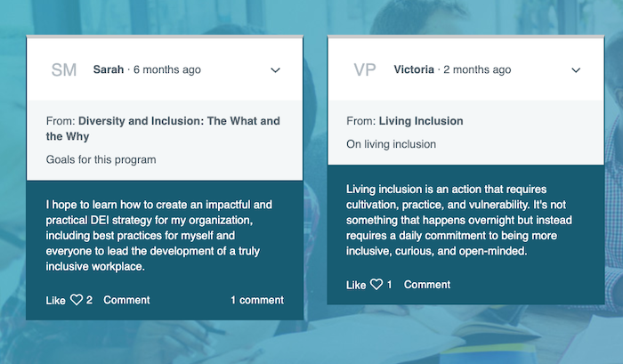This screenshot has width=623, height=364.
Task: Click the SM avatar initials
Action: tap(64, 70)
